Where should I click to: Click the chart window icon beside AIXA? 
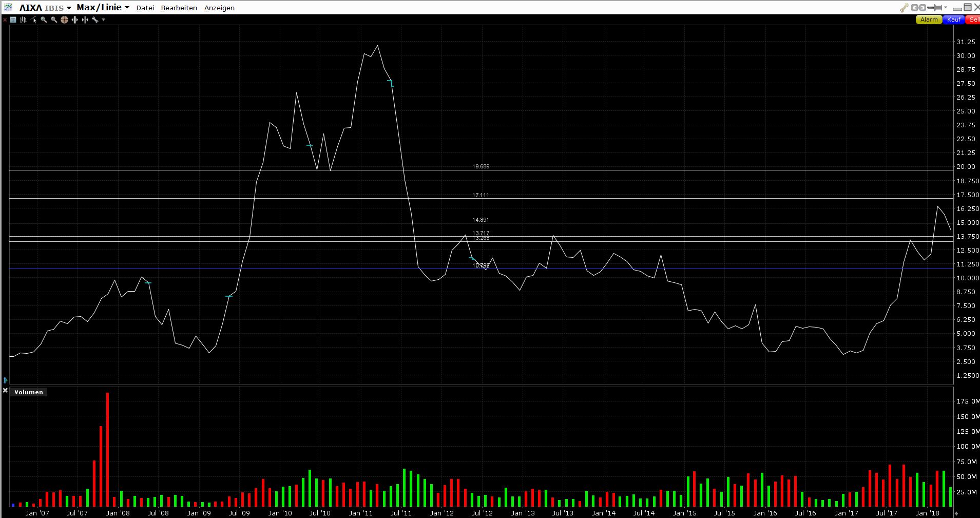pyautogui.click(x=8, y=7)
